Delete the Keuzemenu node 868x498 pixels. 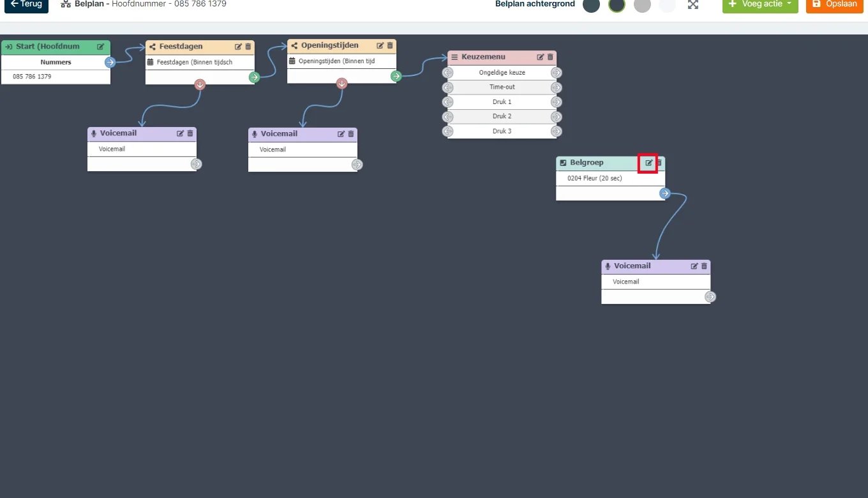(x=550, y=57)
